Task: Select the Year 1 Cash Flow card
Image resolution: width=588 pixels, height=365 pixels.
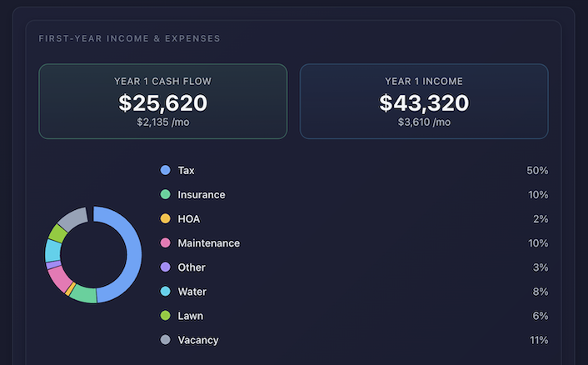Action: point(162,101)
